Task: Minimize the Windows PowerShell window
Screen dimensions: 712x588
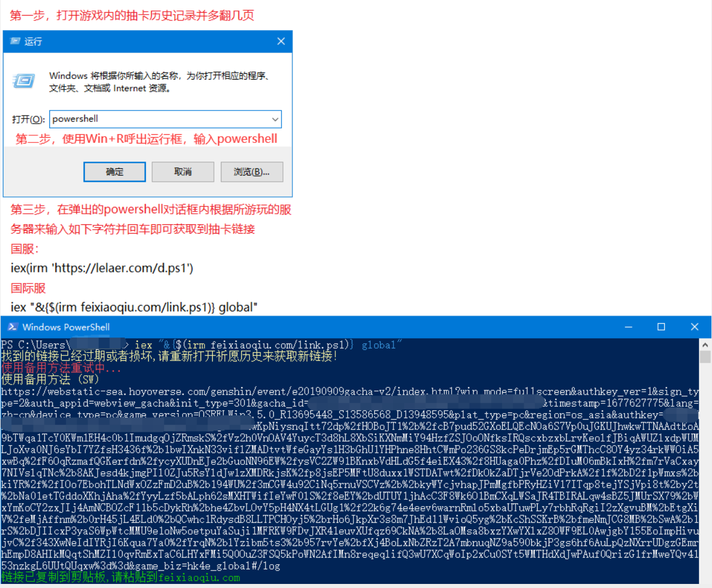Action: click(x=628, y=327)
